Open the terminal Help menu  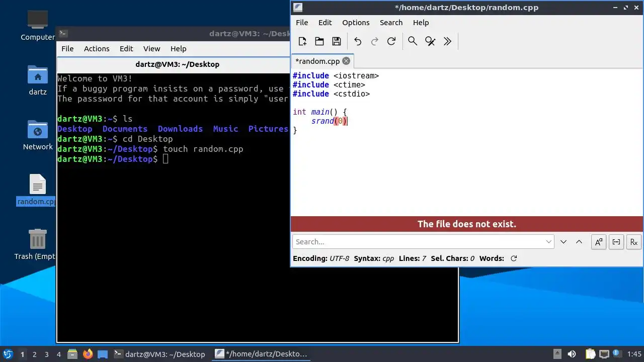click(178, 49)
